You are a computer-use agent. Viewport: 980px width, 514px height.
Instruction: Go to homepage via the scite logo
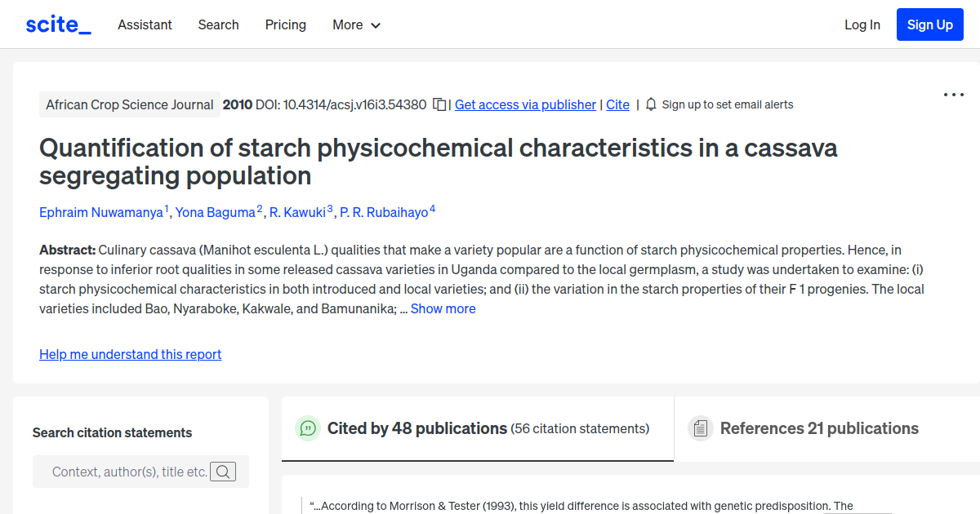pos(57,24)
